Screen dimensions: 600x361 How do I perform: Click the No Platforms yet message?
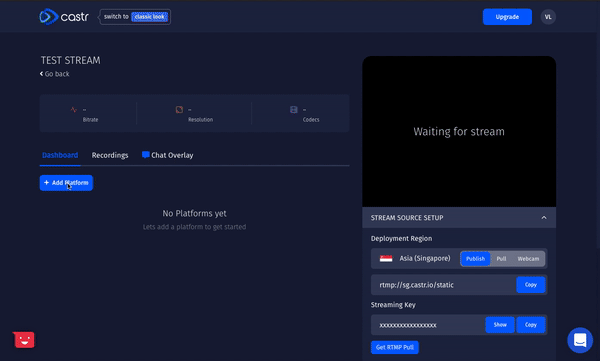pos(194,213)
